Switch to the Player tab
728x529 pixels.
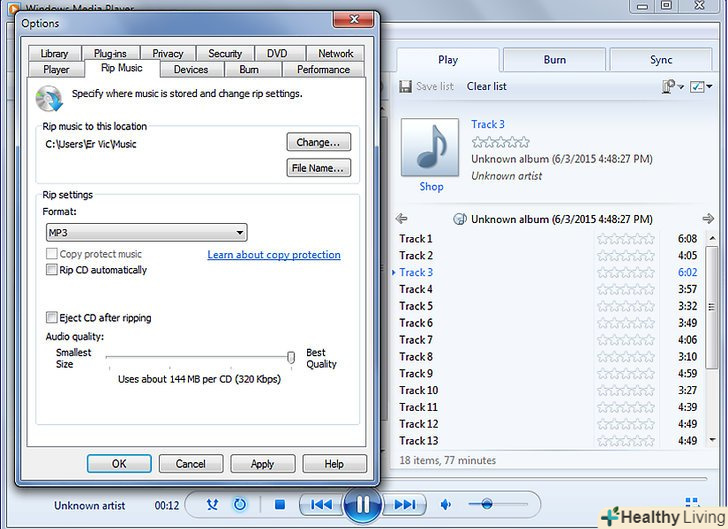point(56,70)
